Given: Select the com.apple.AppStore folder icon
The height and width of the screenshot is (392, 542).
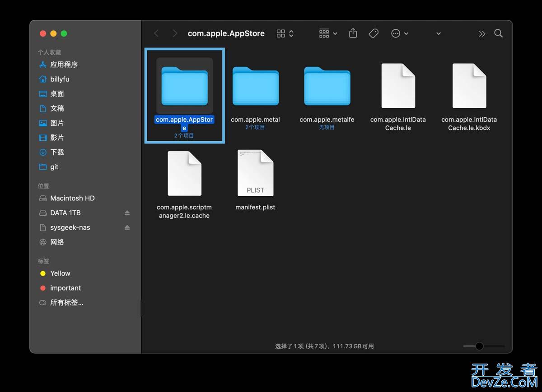Looking at the screenshot, I should coord(184,86).
